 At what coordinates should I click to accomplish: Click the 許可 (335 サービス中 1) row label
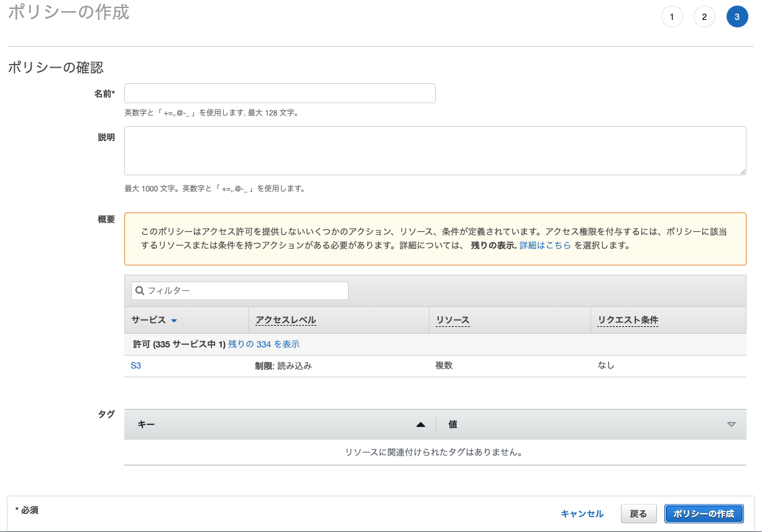point(179,344)
